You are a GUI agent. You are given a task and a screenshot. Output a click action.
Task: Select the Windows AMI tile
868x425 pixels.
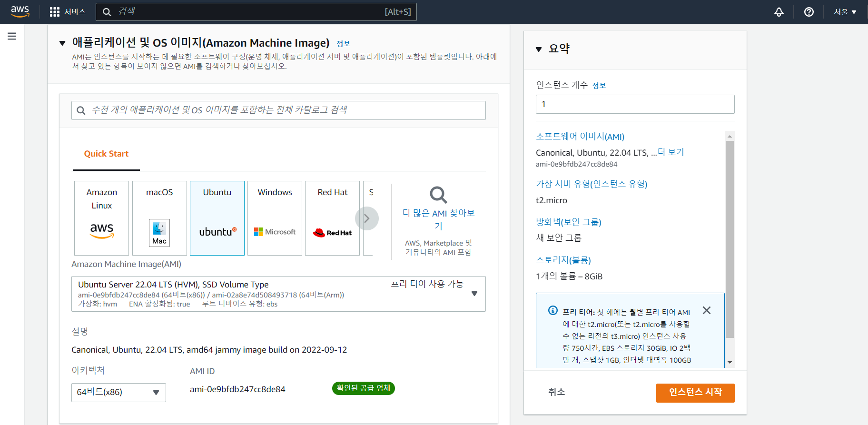click(275, 218)
